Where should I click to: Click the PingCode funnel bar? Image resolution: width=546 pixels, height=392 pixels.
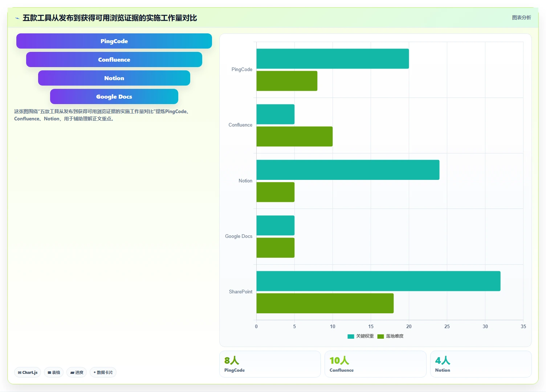(x=114, y=41)
